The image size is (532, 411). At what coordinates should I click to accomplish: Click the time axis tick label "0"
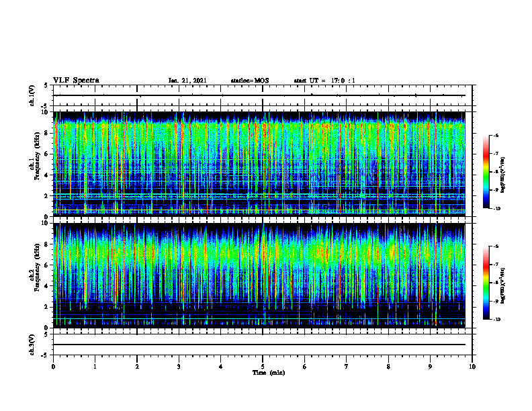[53, 367]
